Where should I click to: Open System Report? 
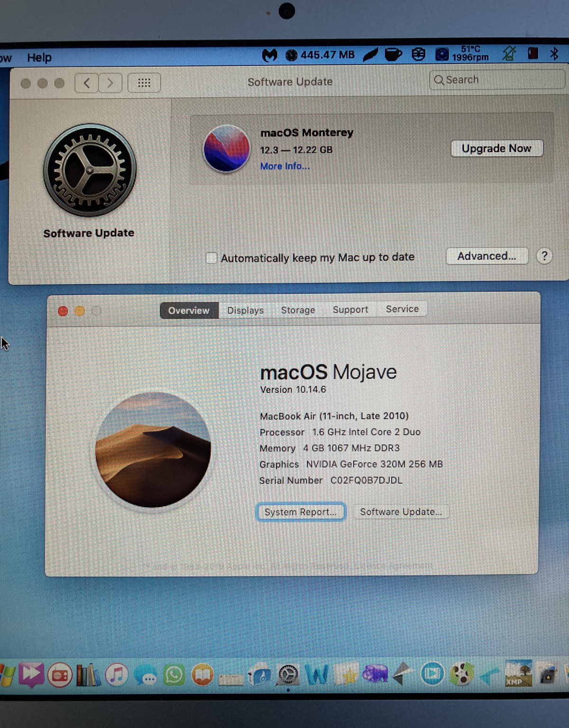coord(301,512)
